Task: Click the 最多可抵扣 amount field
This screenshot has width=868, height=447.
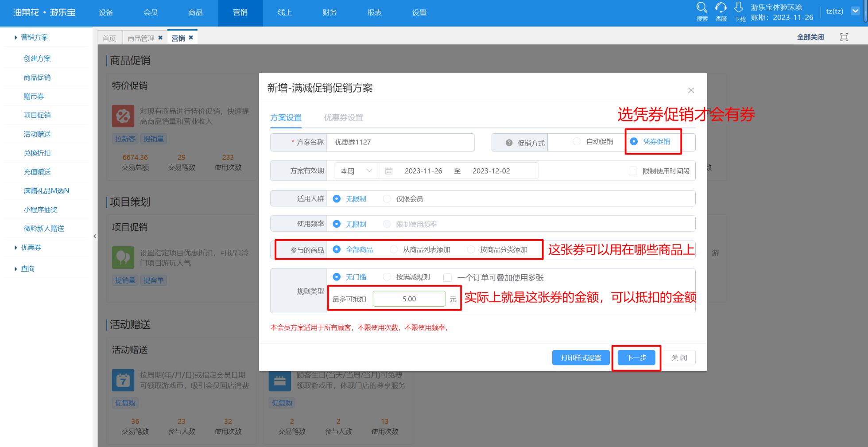Action: (409, 299)
